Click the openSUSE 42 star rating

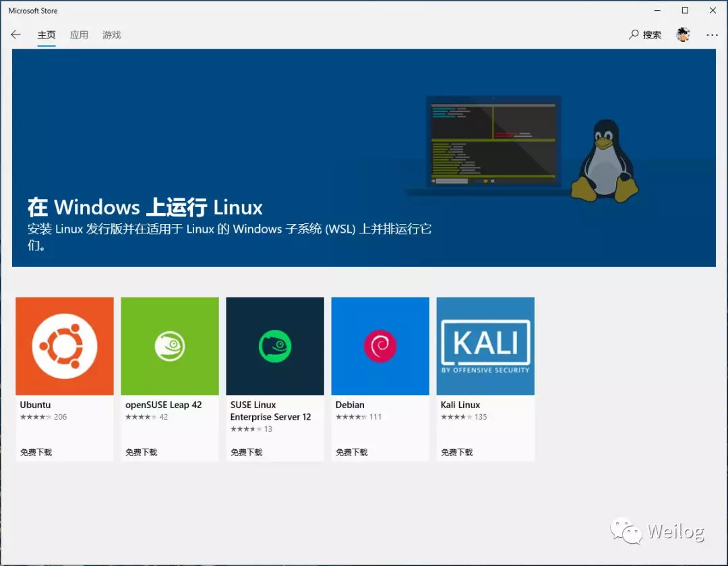pyautogui.click(x=147, y=417)
